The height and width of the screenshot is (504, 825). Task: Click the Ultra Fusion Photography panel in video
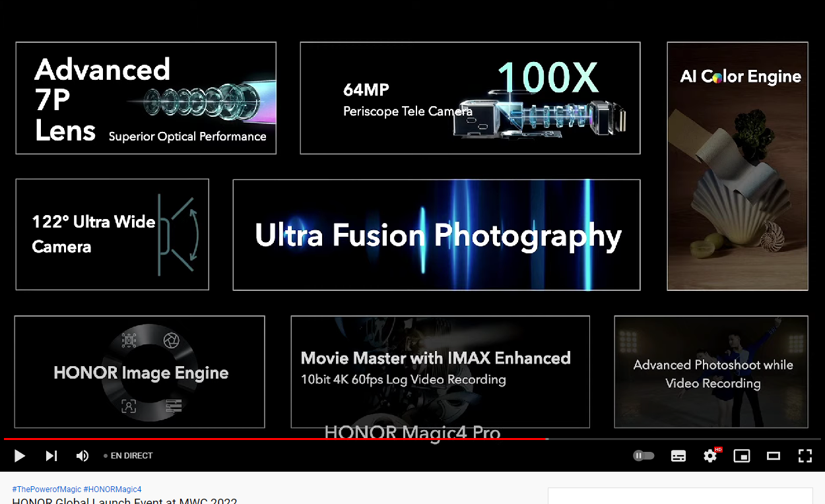(x=436, y=235)
